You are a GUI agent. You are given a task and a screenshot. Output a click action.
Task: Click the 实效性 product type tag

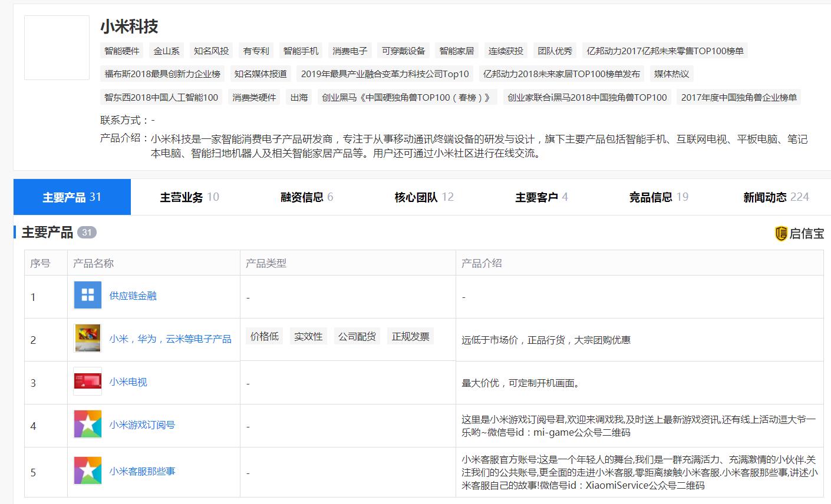pyautogui.click(x=309, y=336)
